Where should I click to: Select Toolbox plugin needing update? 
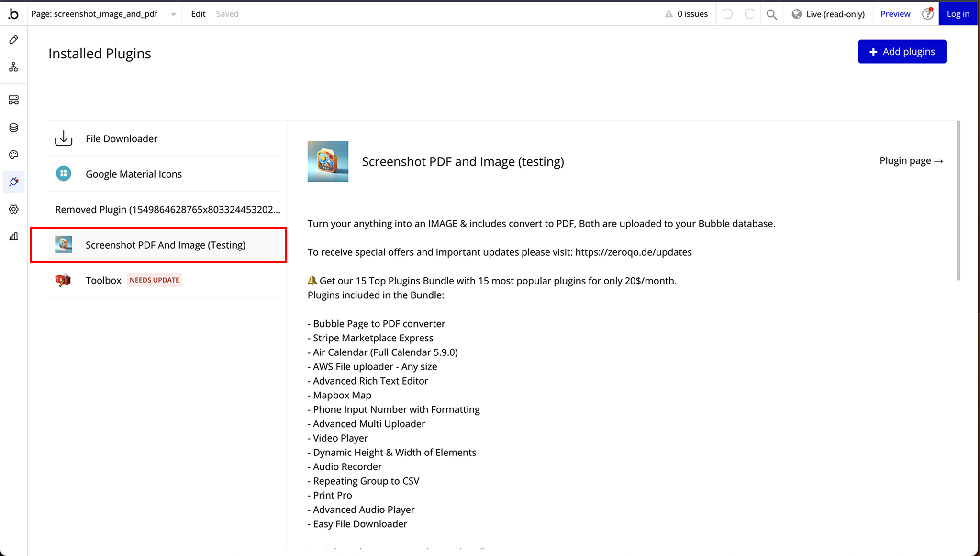(x=103, y=281)
